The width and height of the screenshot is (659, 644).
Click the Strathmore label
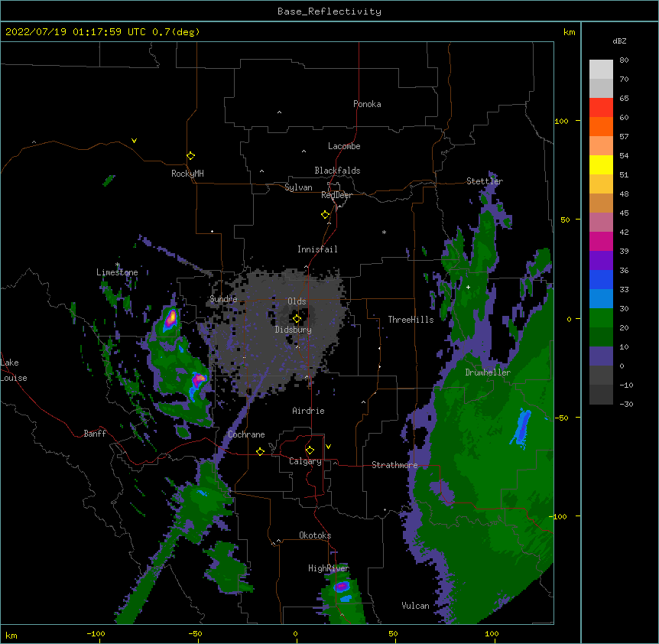tap(394, 465)
